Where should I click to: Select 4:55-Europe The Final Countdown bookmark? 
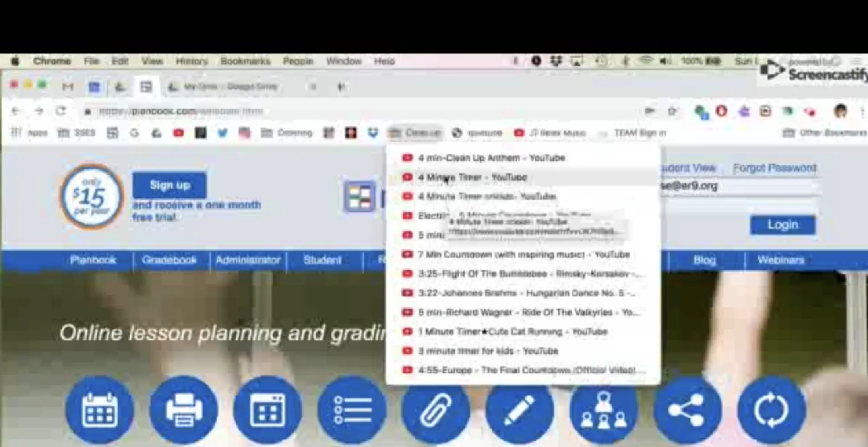tap(523, 370)
